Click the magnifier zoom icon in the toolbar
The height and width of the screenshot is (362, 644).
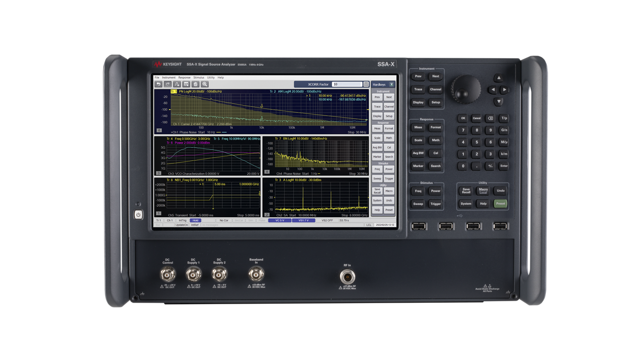tap(205, 84)
